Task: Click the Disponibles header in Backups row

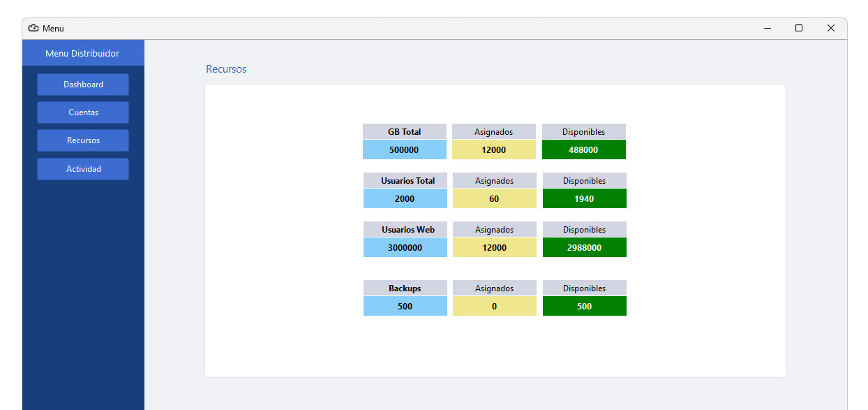Action: click(x=585, y=288)
